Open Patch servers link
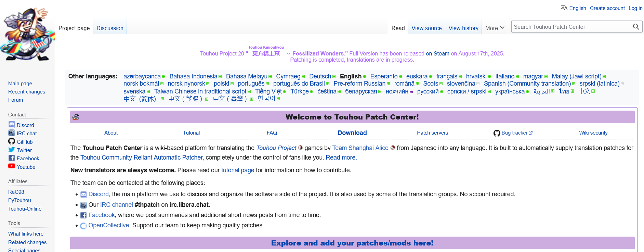The width and height of the screenshot is (644, 252). 432,133
